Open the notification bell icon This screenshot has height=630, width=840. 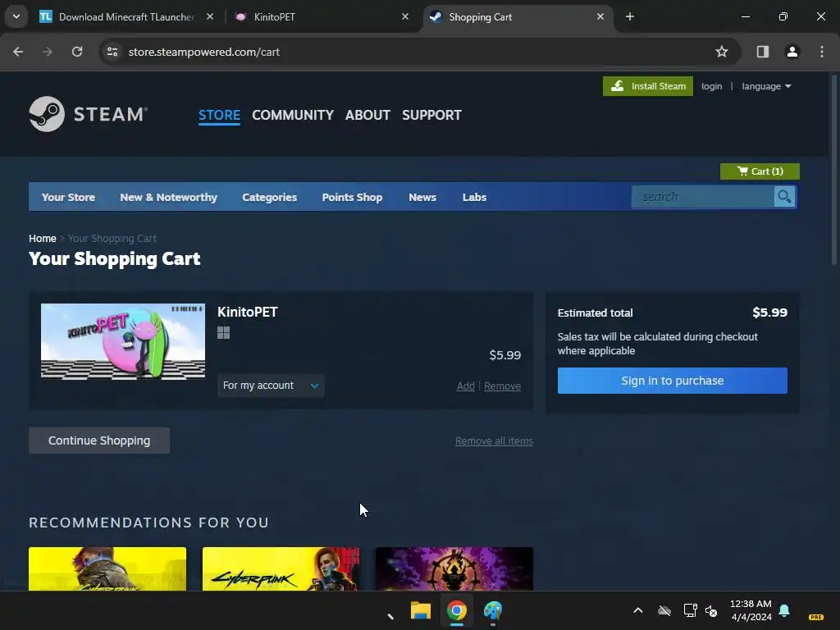tap(784, 610)
